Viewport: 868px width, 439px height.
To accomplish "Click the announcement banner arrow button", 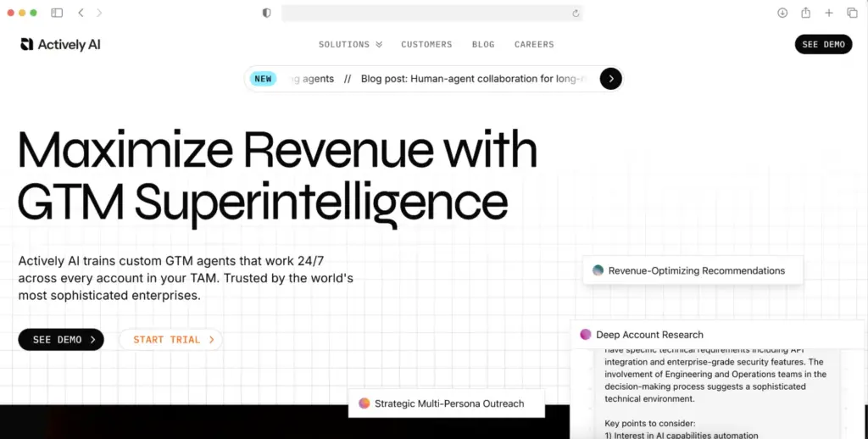I will coord(611,79).
